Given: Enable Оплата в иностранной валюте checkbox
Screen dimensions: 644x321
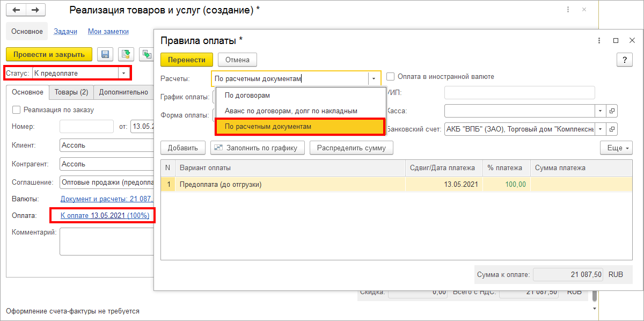Looking at the screenshot, I should (x=391, y=76).
